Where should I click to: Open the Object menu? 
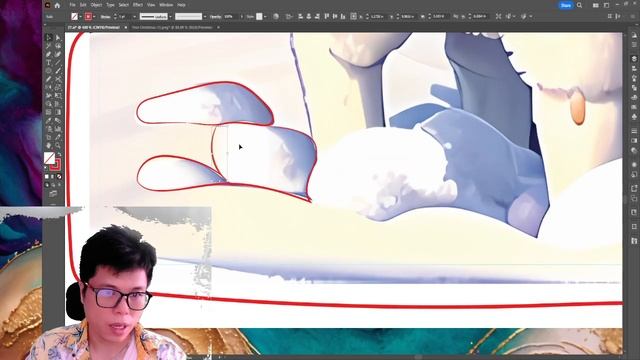click(x=96, y=5)
